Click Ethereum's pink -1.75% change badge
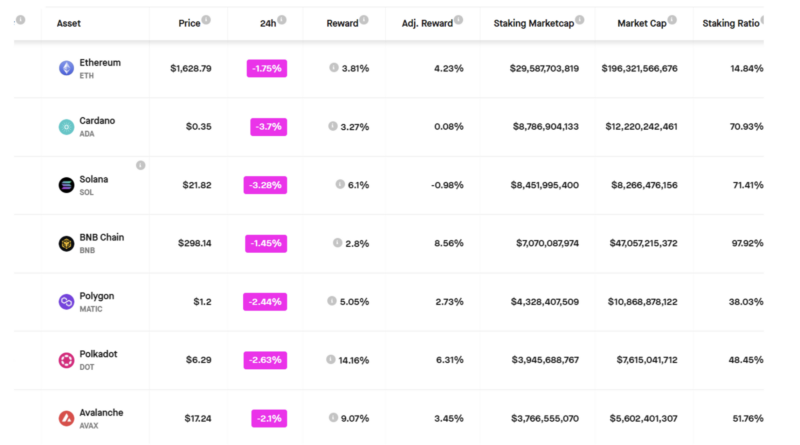 point(267,68)
